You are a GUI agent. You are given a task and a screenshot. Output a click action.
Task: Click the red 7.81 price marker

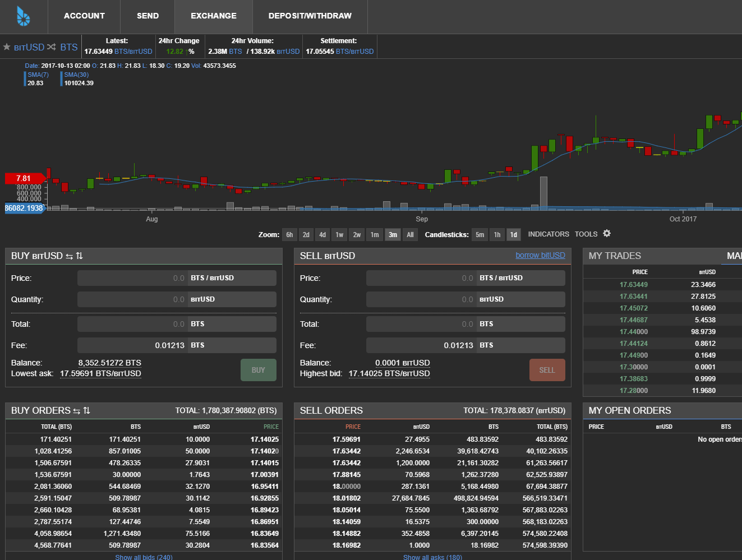(x=24, y=178)
